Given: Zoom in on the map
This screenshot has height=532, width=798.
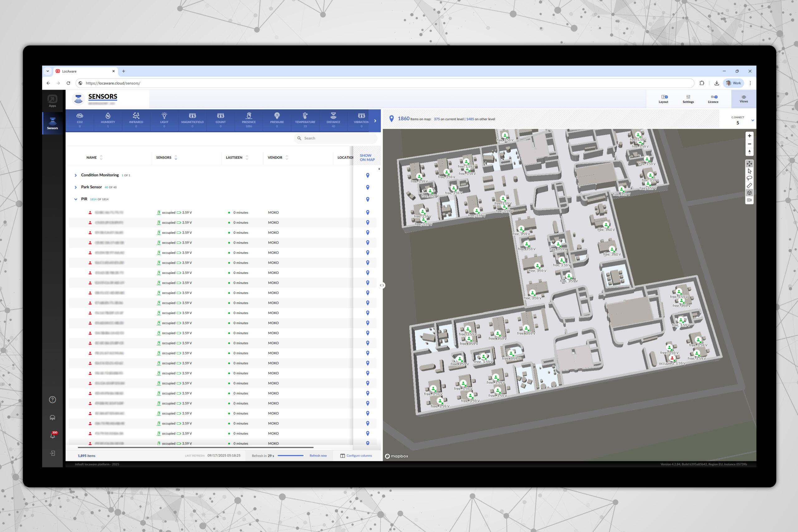Looking at the screenshot, I should [749, 136].
